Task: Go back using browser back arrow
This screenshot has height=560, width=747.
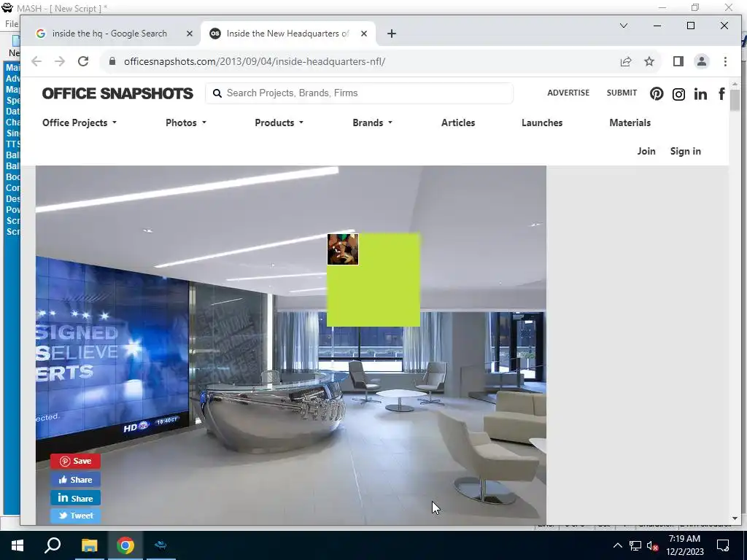Action: click(36, 61)
